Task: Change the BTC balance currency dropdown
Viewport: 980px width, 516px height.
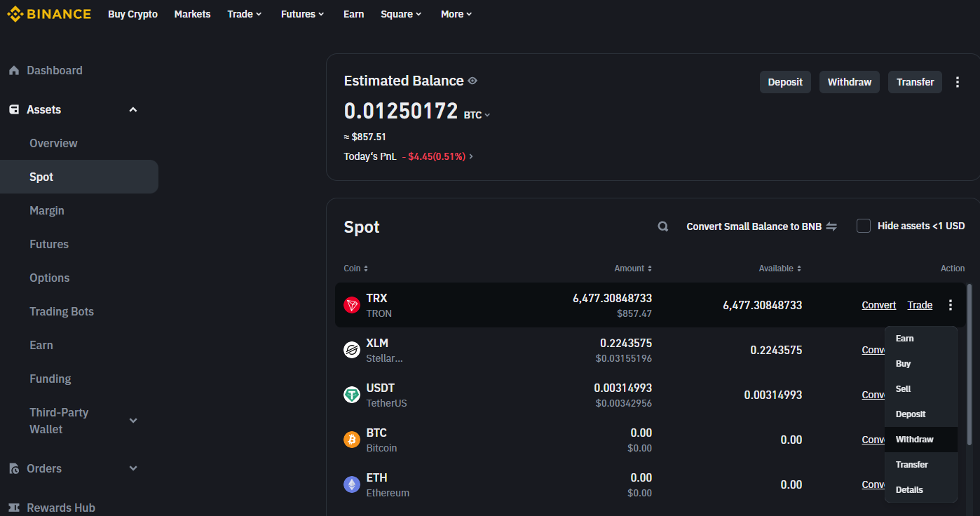Action: point(477,115)
